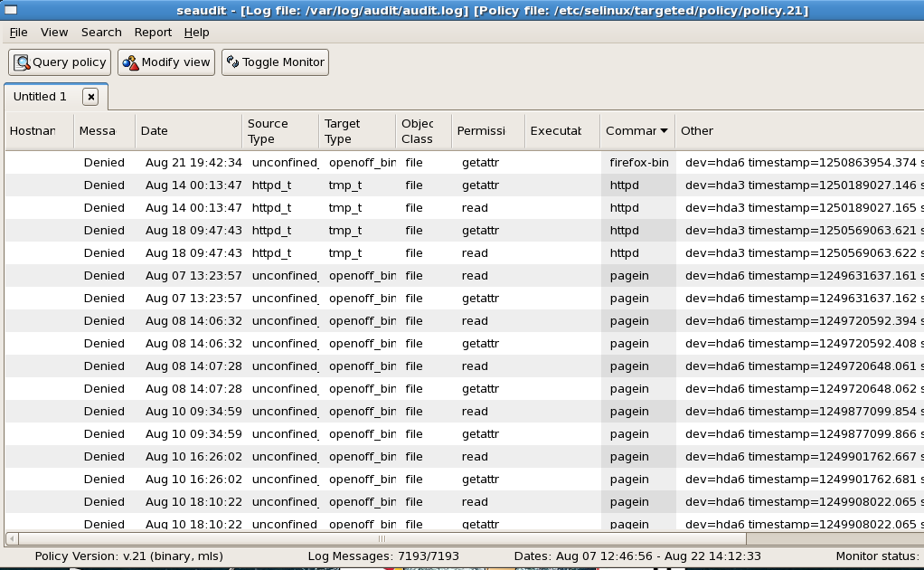The width and height of the screenshot is (924, 570).
Task: Switch to the Untitled 1 tab
Action: pos(40,97)
